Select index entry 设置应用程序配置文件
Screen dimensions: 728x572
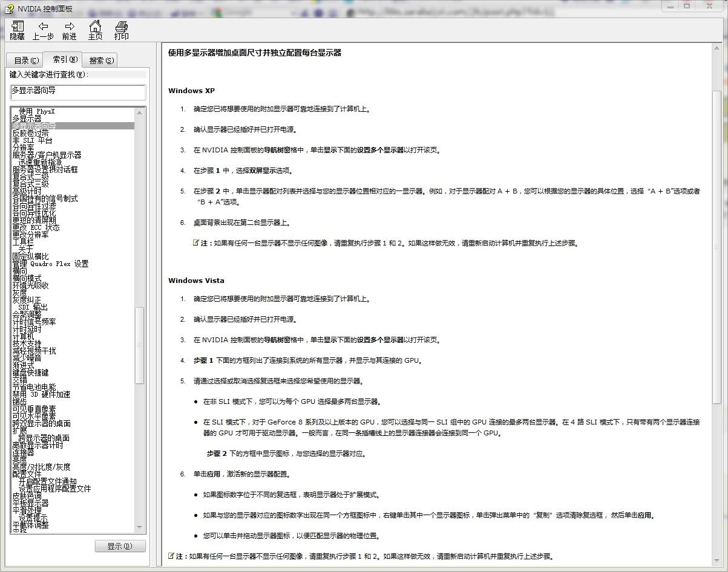[x=54, y=489]
